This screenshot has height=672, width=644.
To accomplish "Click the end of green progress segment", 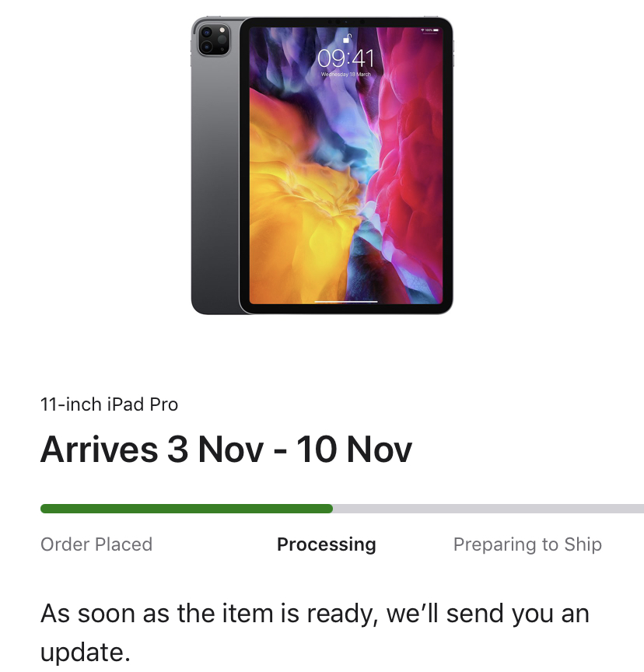I will click(x=330, y=509).
